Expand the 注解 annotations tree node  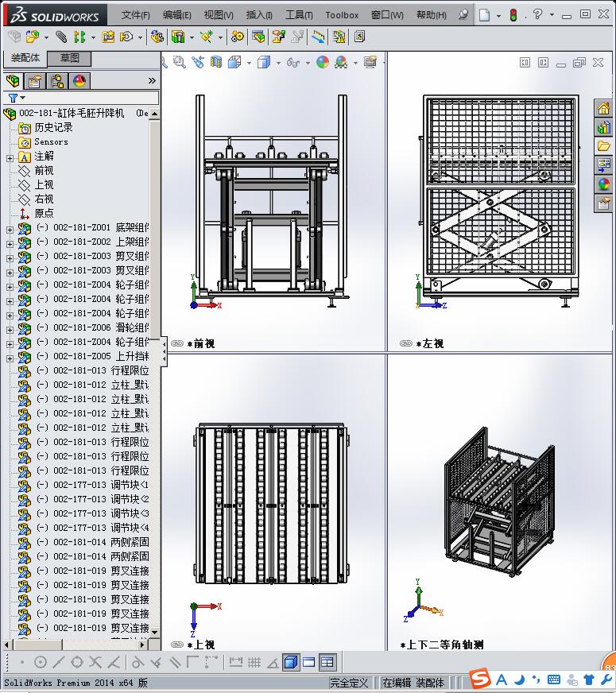pyautogui.click(x=10, y=157)
